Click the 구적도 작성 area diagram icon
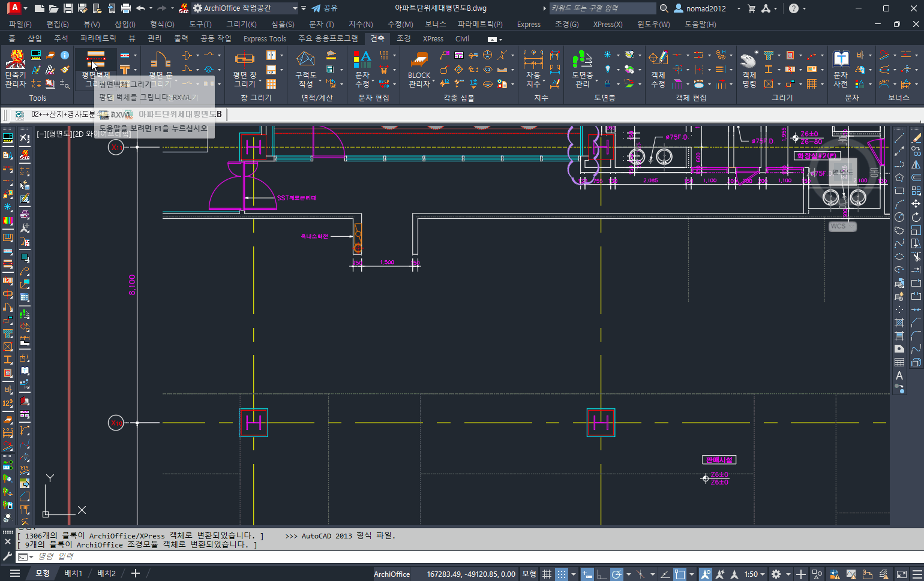 click(305, 60)
